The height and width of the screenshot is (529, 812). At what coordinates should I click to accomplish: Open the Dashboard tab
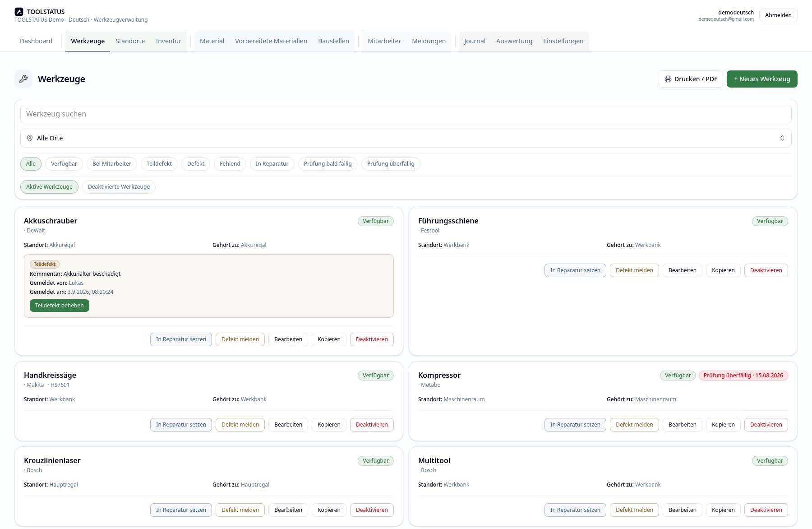pyautogui.click(x=36, y=41)
